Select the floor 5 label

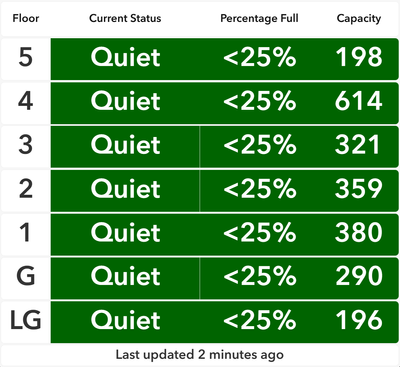pyautogui.click(x=25, y=57)
